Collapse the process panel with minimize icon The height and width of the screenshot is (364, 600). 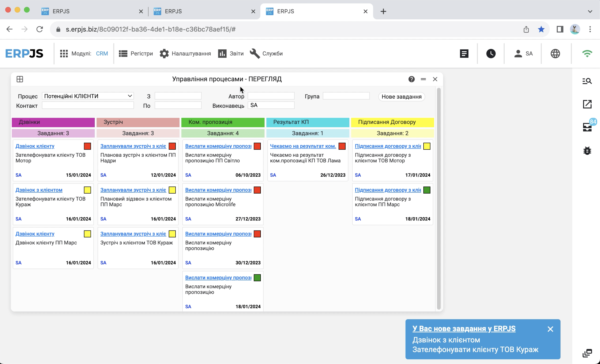tap(423, 79)
